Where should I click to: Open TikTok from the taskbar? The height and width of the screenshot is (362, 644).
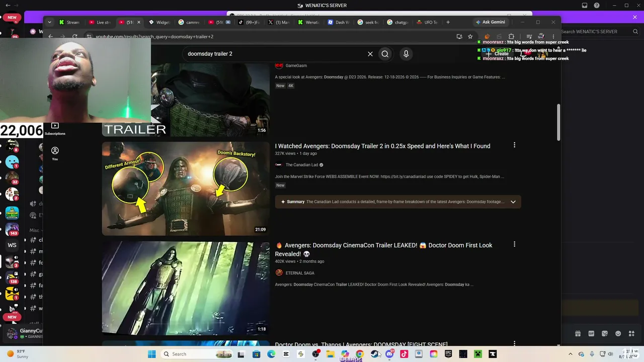pyautogui.click(x=404, y=354)
